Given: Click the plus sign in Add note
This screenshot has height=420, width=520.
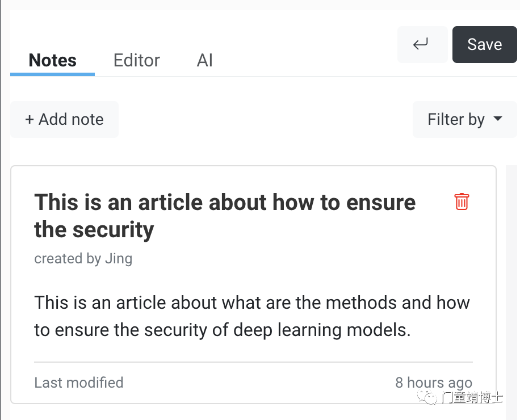Looking at the screenshot, I should pyautogui.click(x=30, y=120).
